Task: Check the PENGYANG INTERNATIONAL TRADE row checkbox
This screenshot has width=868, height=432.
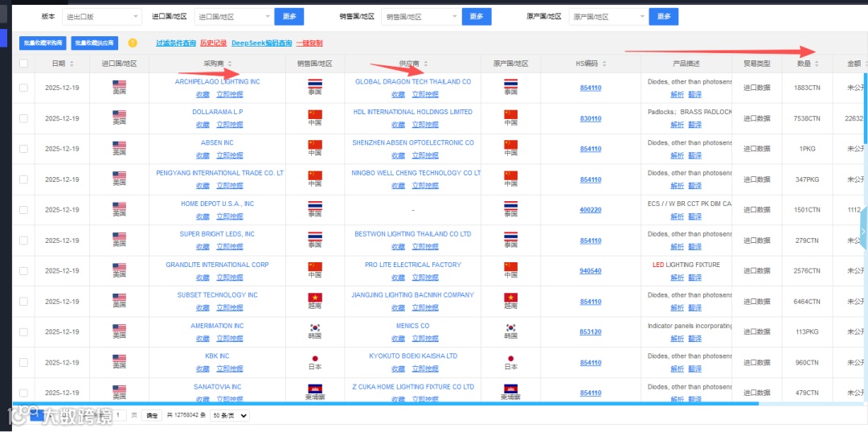Action: point(23,179)
